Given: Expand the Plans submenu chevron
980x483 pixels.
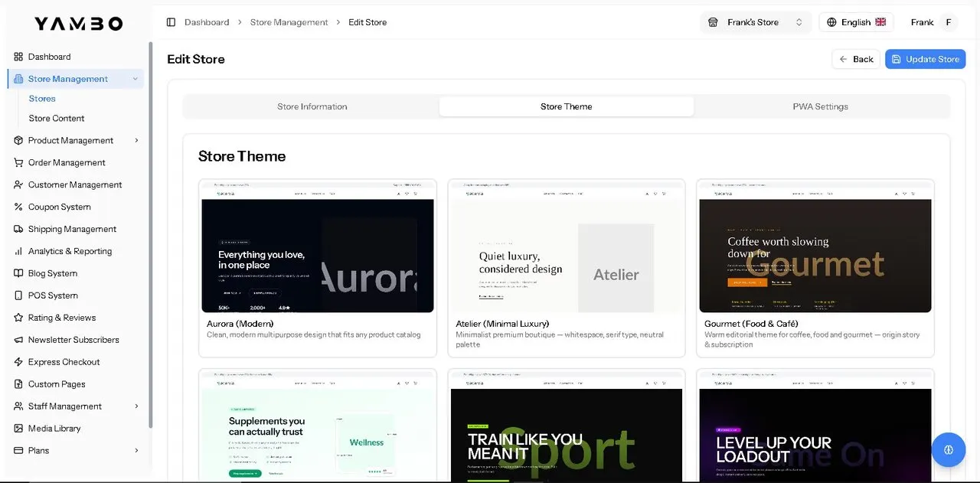Looking at the screenshot, I should click(x=136, y=451).
